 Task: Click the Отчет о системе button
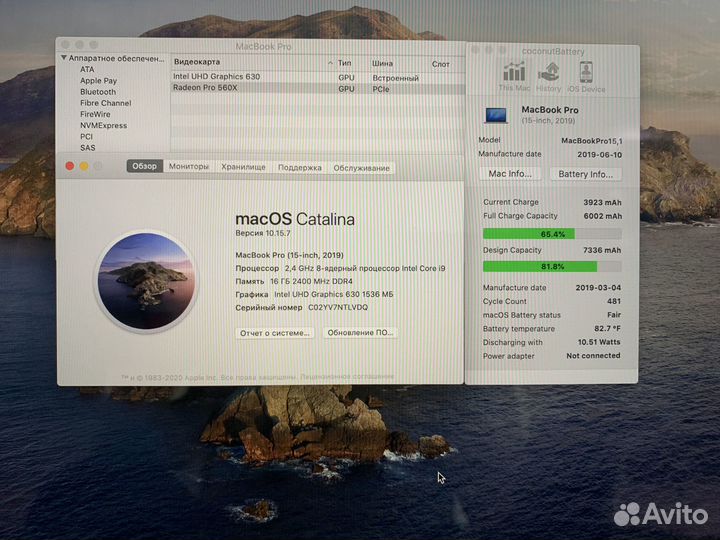click(x=275, y=333)
